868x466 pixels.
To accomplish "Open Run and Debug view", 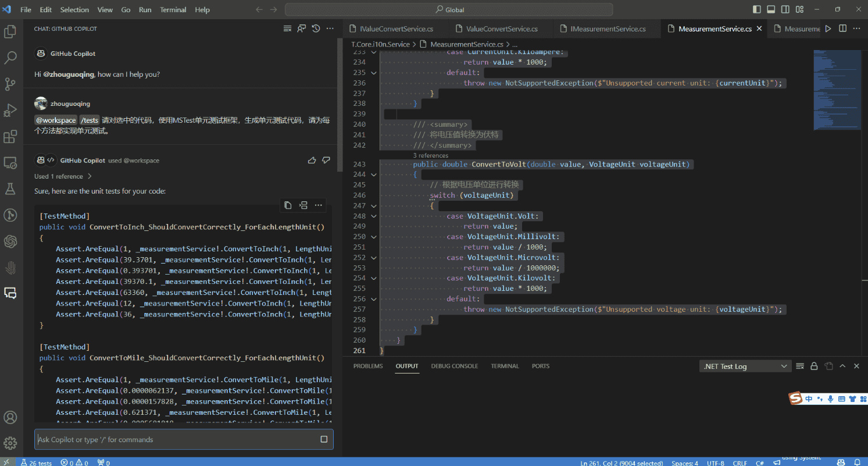I will [x=10, y=110].
